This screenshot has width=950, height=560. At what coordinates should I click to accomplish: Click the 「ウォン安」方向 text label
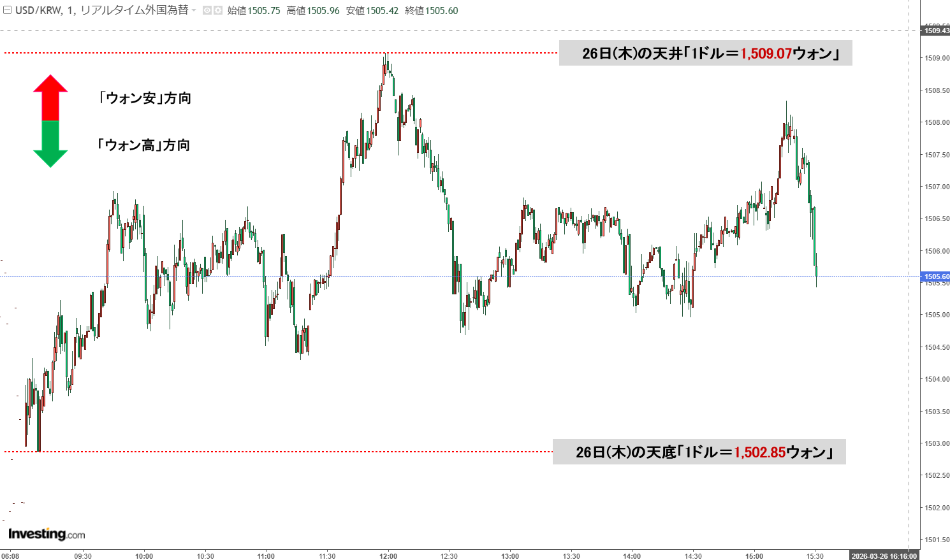[145, 98]
